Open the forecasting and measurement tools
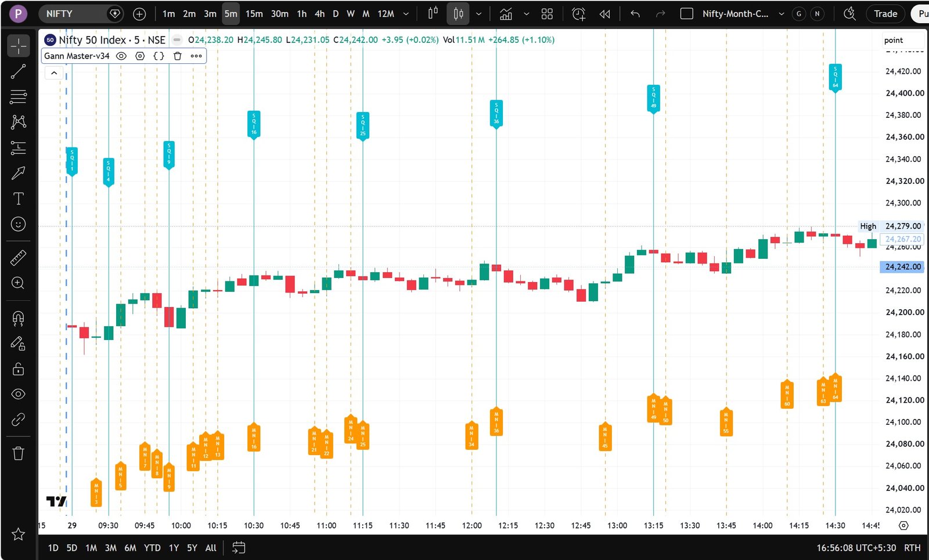Viewport: 929px width, 560px height. pos(19,147)
